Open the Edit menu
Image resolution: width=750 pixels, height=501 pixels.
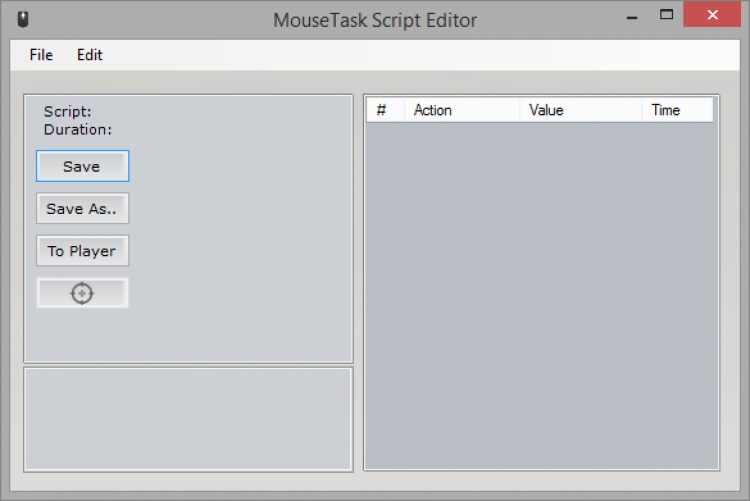[x=90, y=55]
